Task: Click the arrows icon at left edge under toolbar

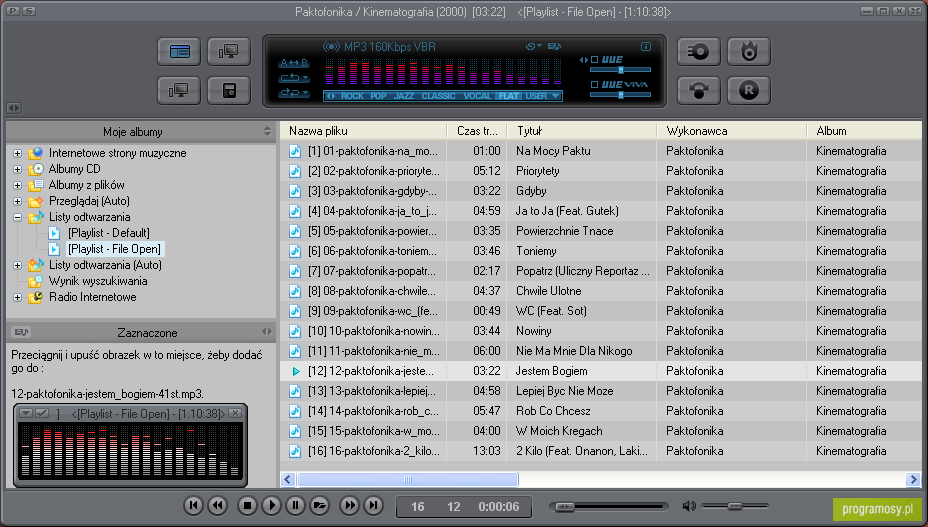Action: click(x=14, y=108)
